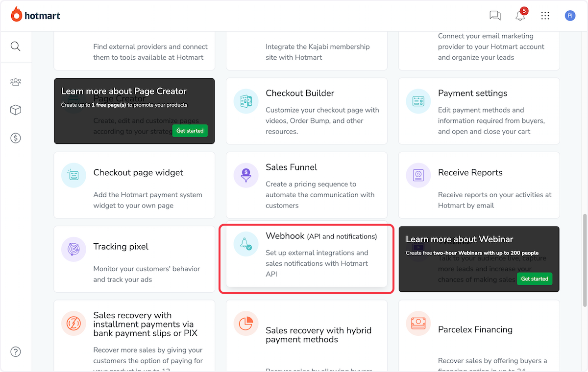Click the installment sales recovery icon
This screenshot has height=372, width=588.
pyautogui.click(x=73, y=323)
